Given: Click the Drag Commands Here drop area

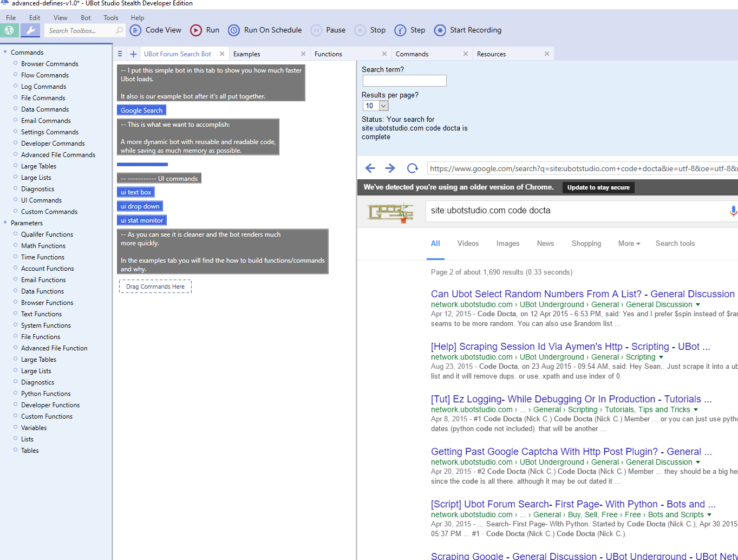Looking at the screenshot, I should [x=155, y=286].
